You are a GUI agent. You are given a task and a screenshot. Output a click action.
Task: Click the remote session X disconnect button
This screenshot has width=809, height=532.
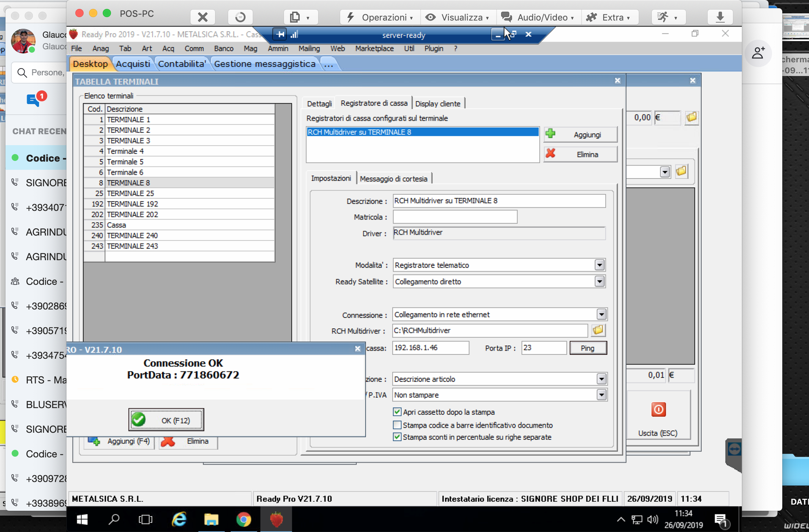pos(203,17)
